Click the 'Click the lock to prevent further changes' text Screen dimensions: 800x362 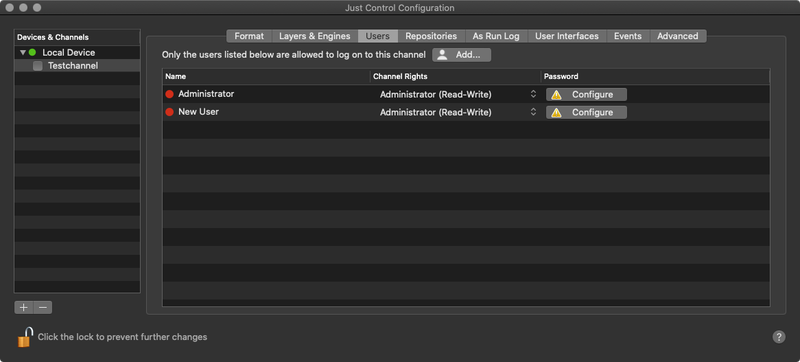click(122, 337)
